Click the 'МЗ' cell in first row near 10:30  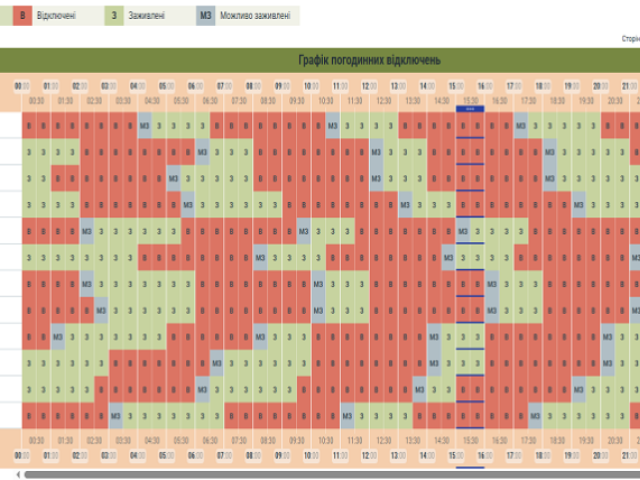click(x=333, y=125)
